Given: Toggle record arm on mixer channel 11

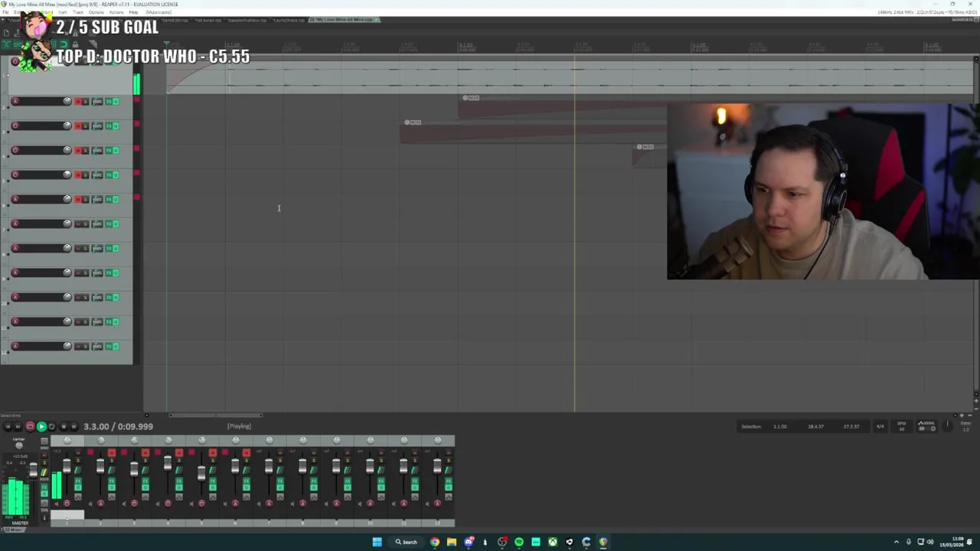Looking at the screenshot, I should click(403, 504).
